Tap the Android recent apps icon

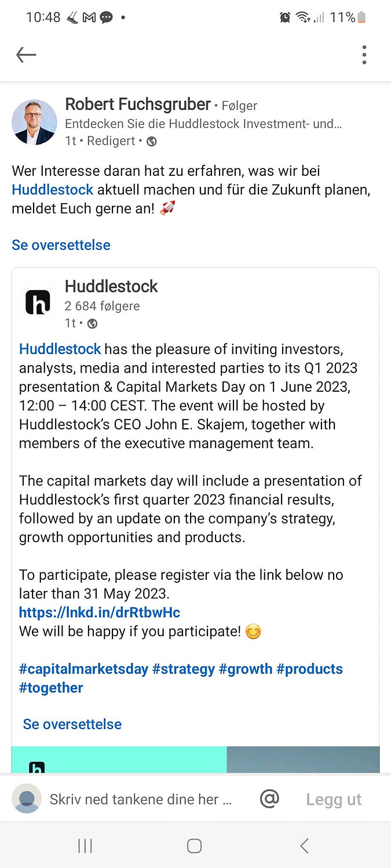click(85, 846)
